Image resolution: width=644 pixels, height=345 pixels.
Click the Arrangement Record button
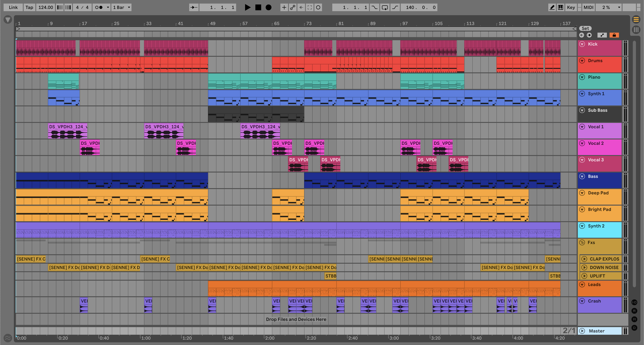[269, 7]
